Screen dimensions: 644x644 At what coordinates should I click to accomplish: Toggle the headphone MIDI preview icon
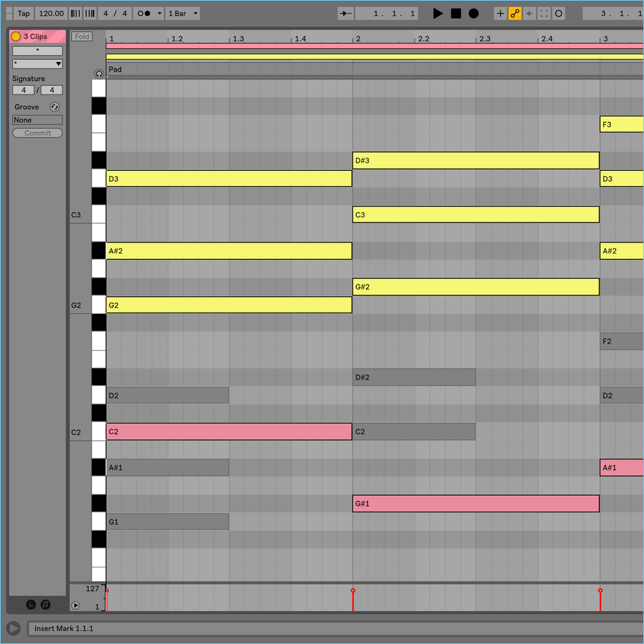[99, 74]
